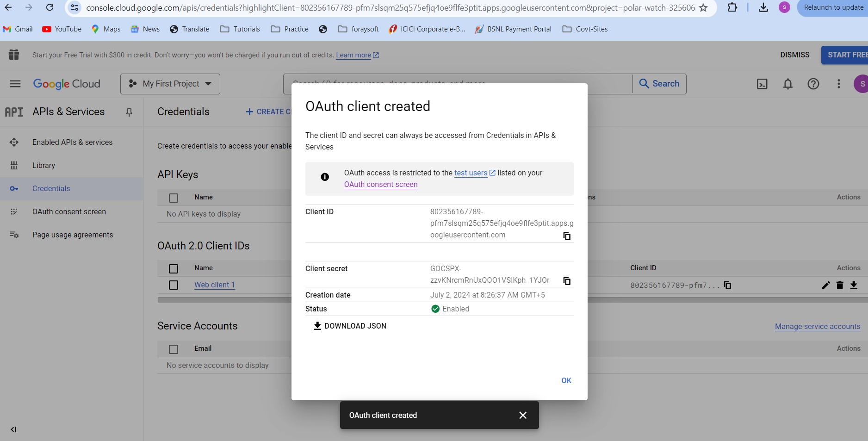Dismiss the OAuth client created toast
Image resolution: width=868 pixels, height=441 pixels.
(x=523, y=415)
